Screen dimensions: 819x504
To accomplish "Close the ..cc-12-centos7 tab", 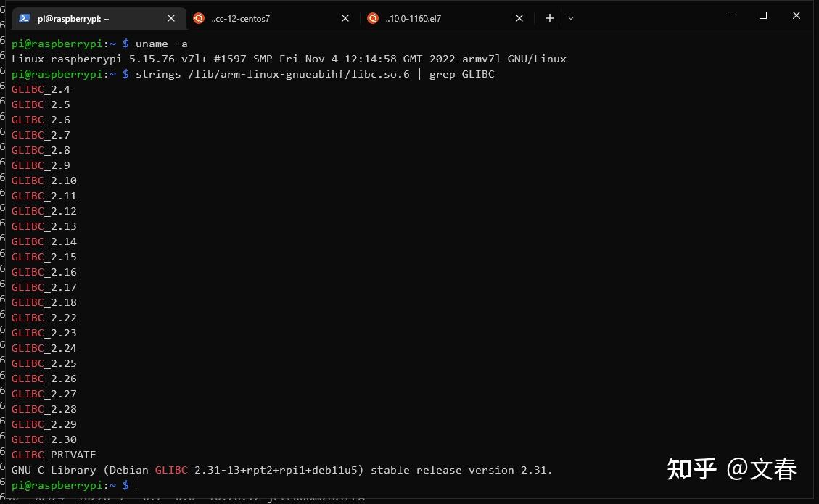I will (x=345, y=18).
